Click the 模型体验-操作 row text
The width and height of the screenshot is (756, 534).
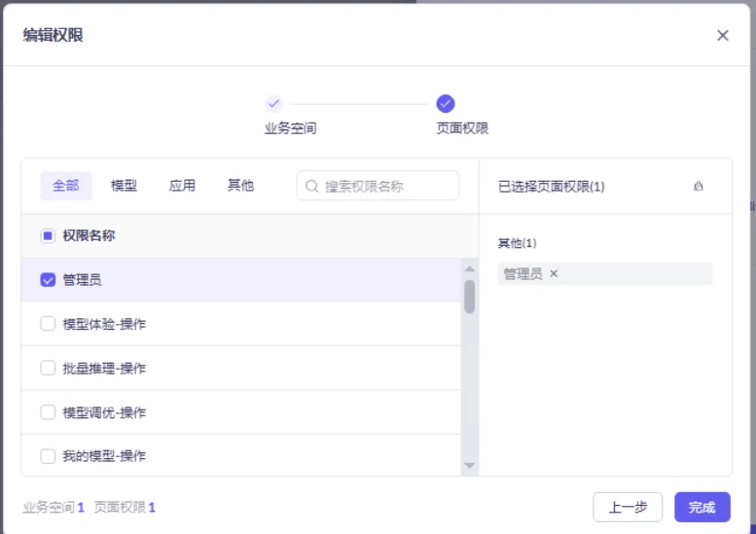pyautogui.click(x=104, y=324)
